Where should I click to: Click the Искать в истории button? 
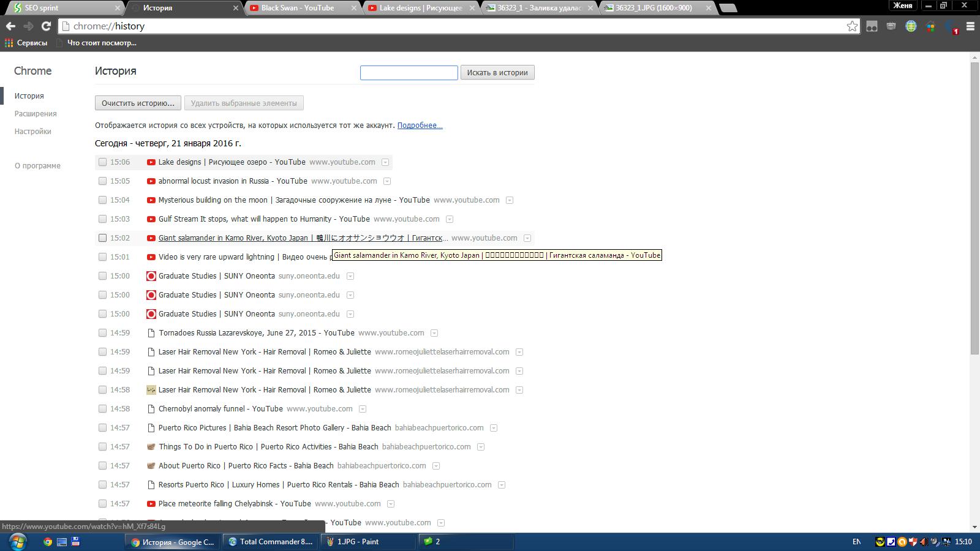[x=497, y=73]
